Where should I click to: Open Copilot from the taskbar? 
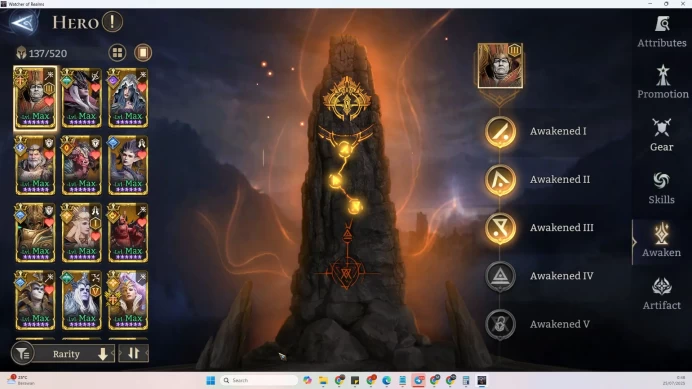[307, 380]
